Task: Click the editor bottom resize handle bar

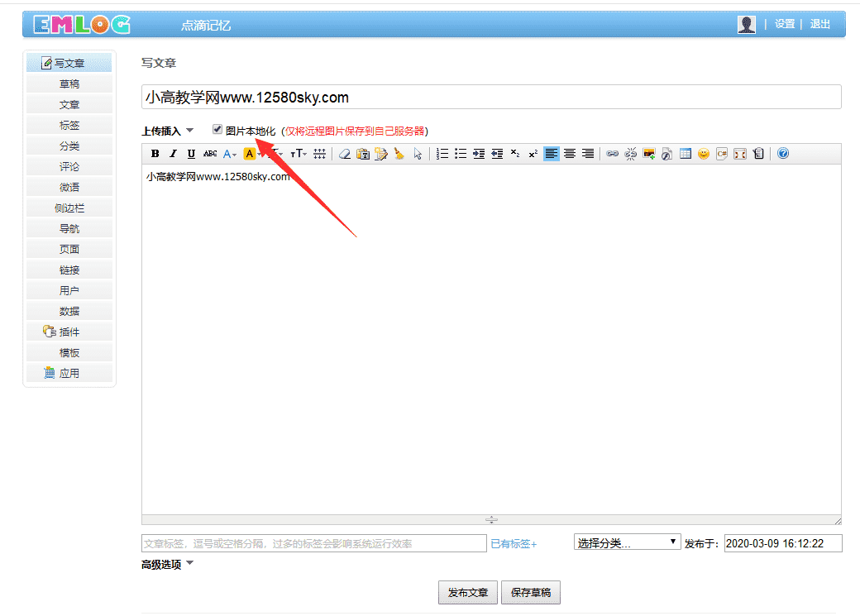Action: click(x=491, y=519)
